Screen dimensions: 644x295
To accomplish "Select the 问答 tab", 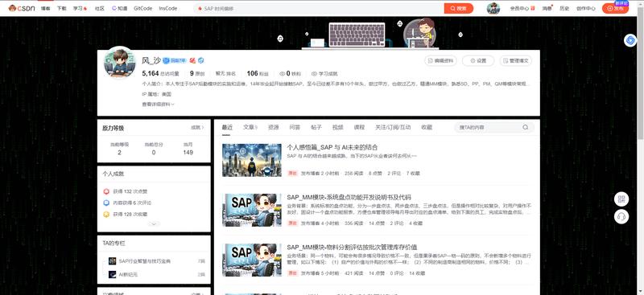I will [x=295, y=127].
